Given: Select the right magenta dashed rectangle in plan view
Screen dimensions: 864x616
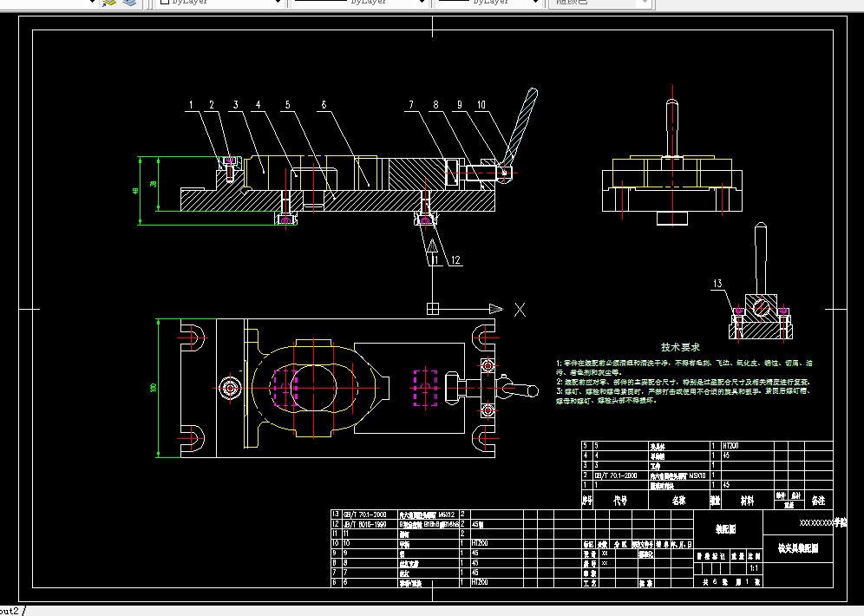Looking at the screenshot, I should 425,388.
